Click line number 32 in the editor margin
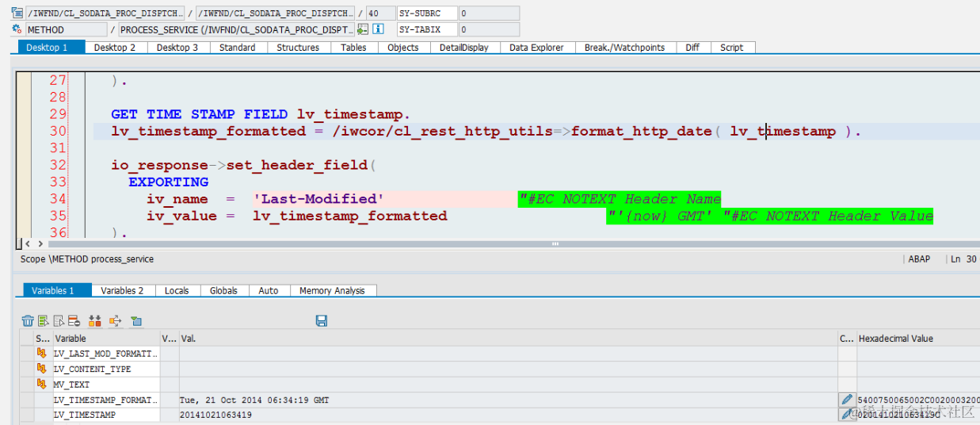The width and height of the screenshot is (980, 425). point(58,165)
